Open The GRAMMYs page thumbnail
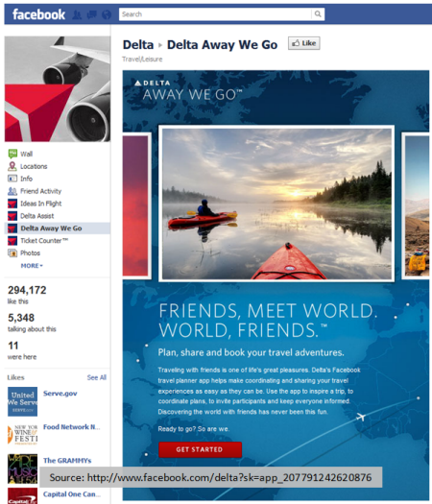The height and width of the screenshot is (504, 432). [x=22, y=468]
